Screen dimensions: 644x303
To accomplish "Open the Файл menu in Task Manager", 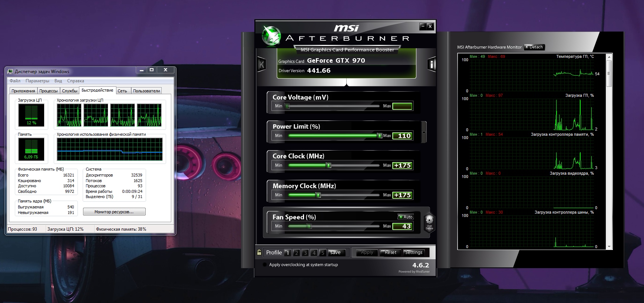I will click(15, 81).
